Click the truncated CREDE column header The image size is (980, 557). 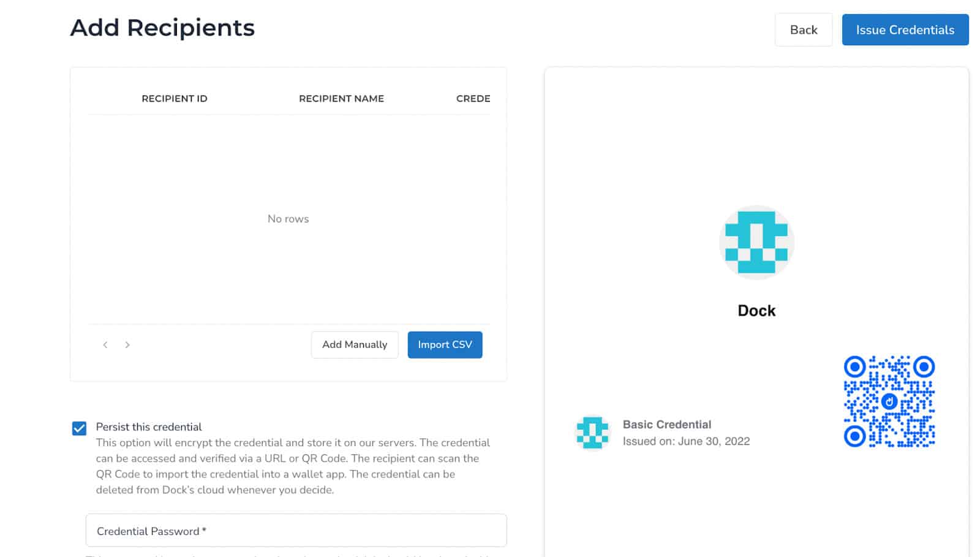click(473, 99)
